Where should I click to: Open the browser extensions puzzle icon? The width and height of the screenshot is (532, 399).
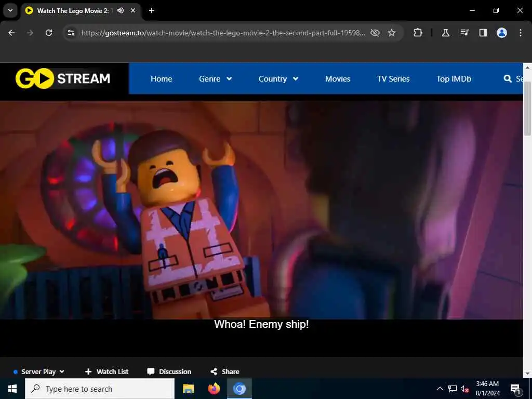pos(418,33)
